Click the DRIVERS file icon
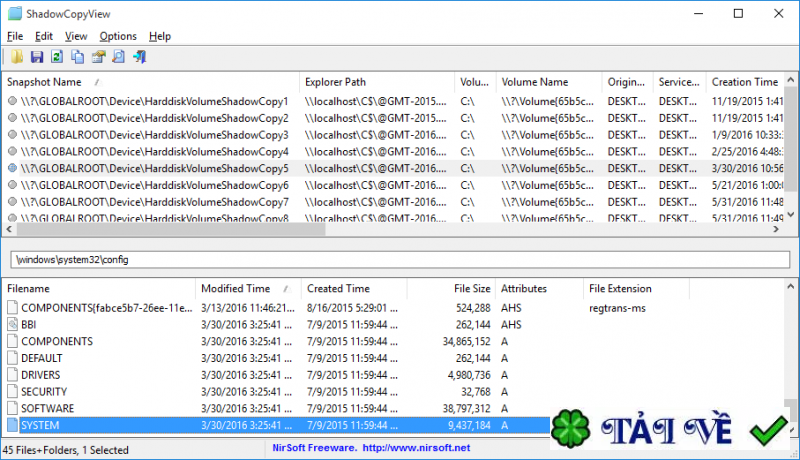Screen dimensions: 800x460 [13, 375]
